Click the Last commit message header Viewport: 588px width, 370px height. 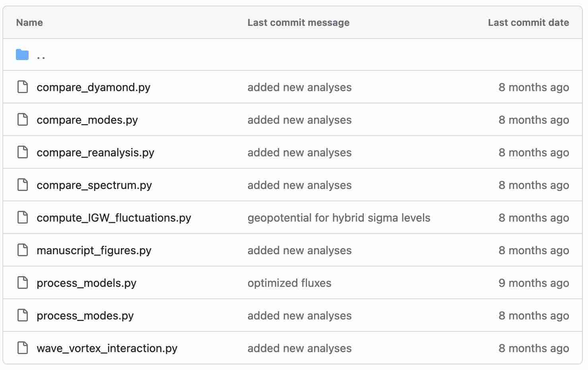pos(298,23)
